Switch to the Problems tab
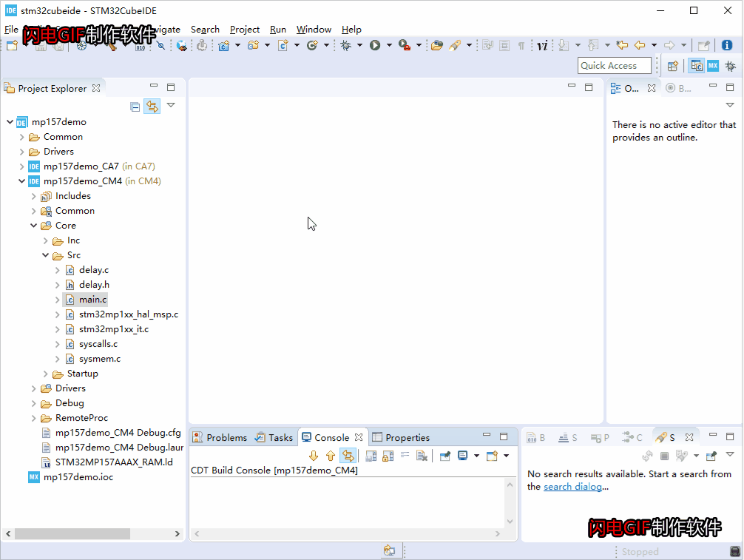Viewport: 744px width, 560px height. point(220,437)
